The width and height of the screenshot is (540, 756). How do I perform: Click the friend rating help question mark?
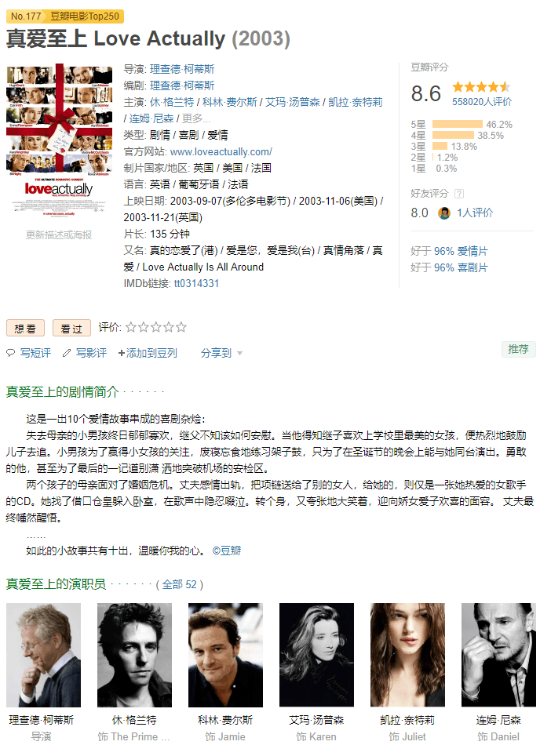459,194
